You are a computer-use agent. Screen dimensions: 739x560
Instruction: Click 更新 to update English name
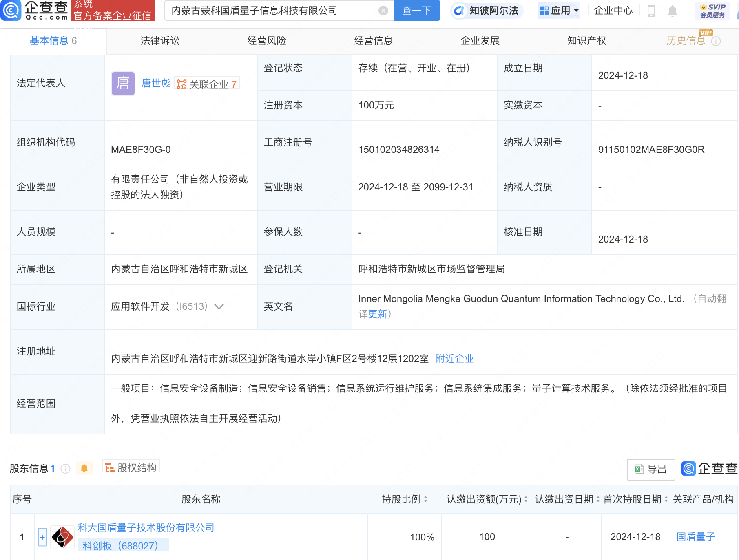378,314
